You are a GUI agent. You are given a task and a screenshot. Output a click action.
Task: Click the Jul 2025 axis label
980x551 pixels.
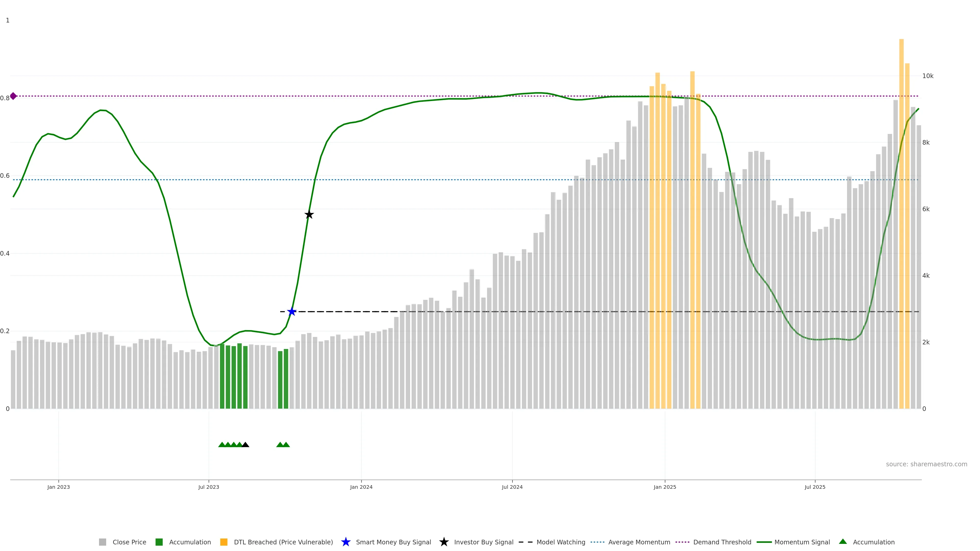pyautogui.click(x=815, y=487)
